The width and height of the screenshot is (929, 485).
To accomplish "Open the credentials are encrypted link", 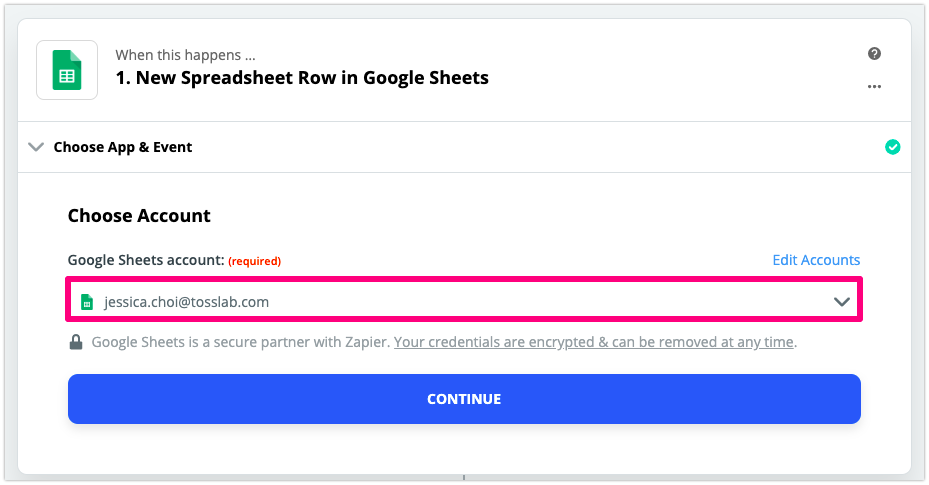I will pyautogui.click(x=594, y=342).
